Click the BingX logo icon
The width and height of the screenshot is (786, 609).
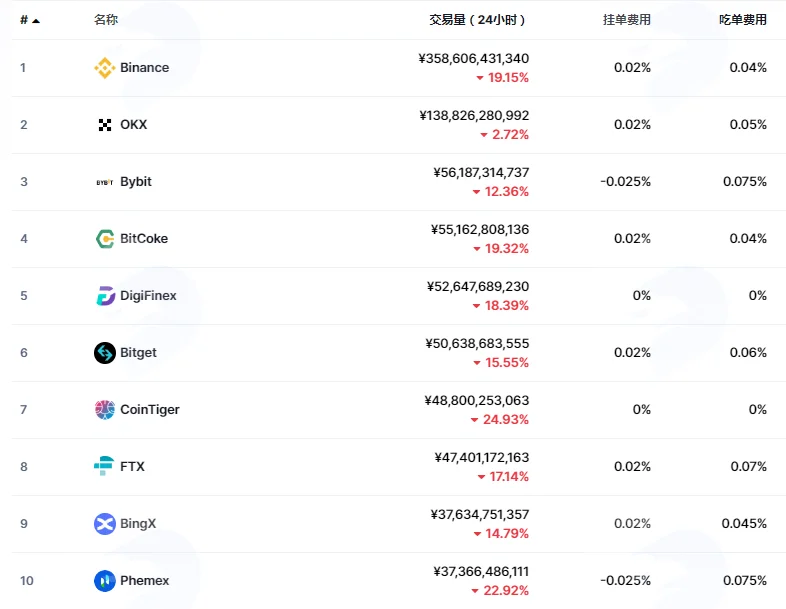pos(105,524)
